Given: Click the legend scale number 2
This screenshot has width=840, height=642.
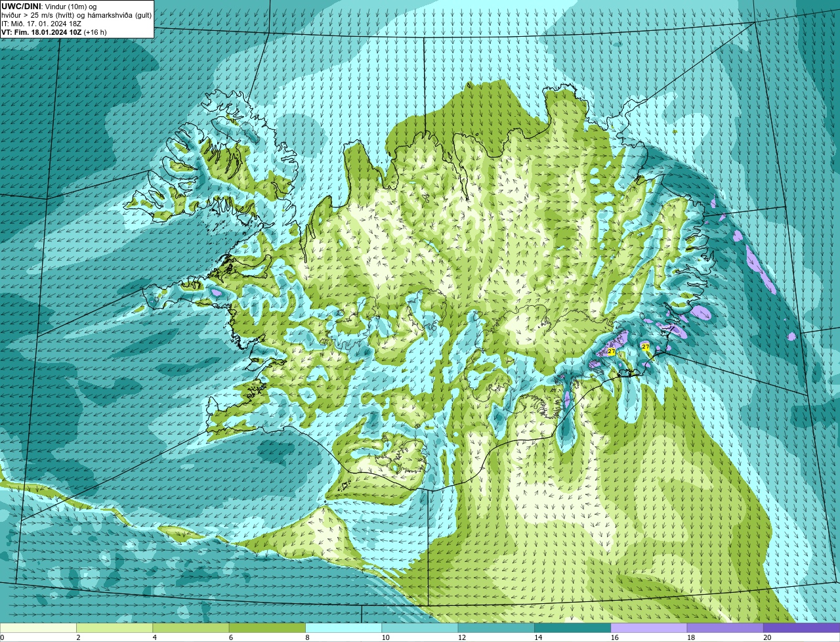Looking at the screenshot, I should click(78, 637).
